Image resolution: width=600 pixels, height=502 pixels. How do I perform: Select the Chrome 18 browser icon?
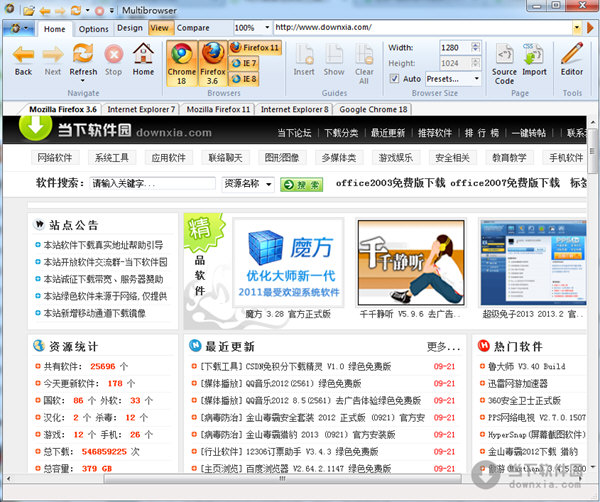point(182,63)
